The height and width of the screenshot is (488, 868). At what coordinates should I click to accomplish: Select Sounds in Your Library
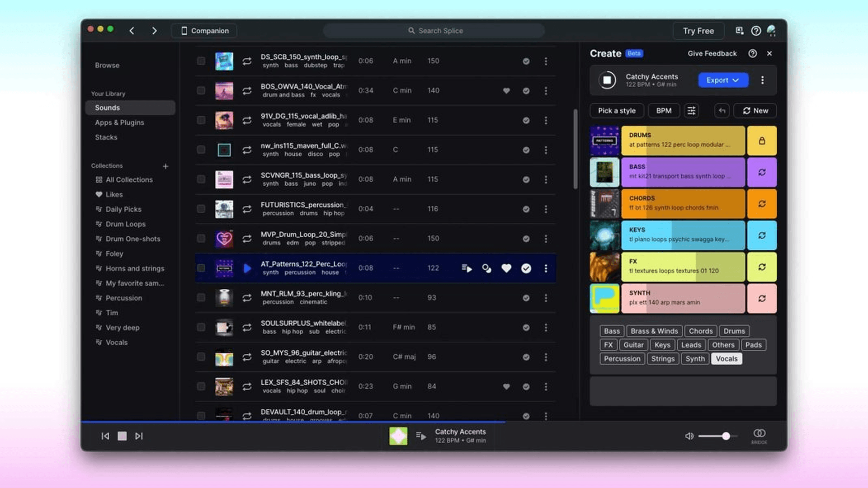point(130,108)
